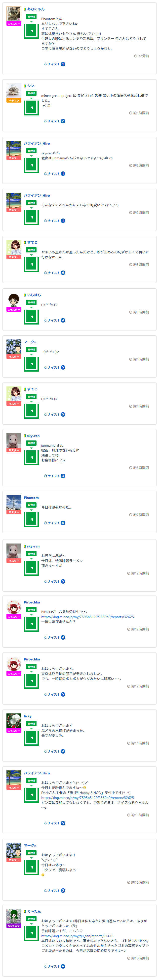Click the 32分前 timestamp
The image size is (159, 980).
(x=141, y=56)
